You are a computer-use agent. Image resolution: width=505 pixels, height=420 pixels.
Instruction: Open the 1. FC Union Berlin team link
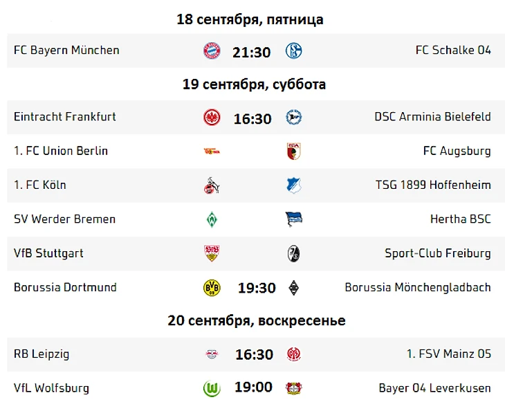click(61, 151)
